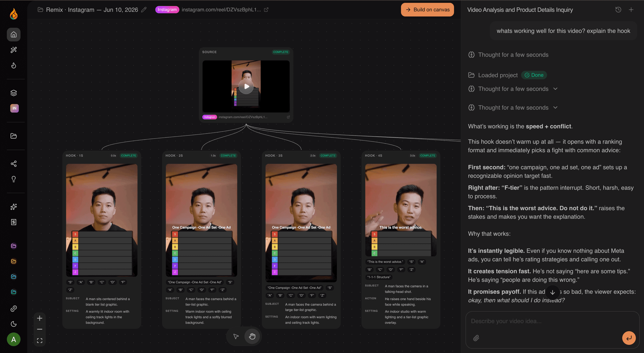Open the blue project folder in sidebar
The height and width of the screenshot is (353, 644).
click(14, 277)
